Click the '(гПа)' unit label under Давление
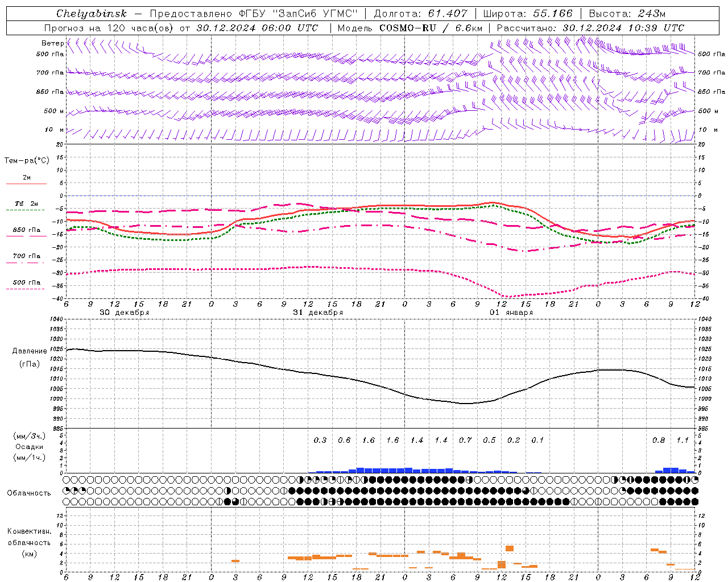 [x=30, y=364]
